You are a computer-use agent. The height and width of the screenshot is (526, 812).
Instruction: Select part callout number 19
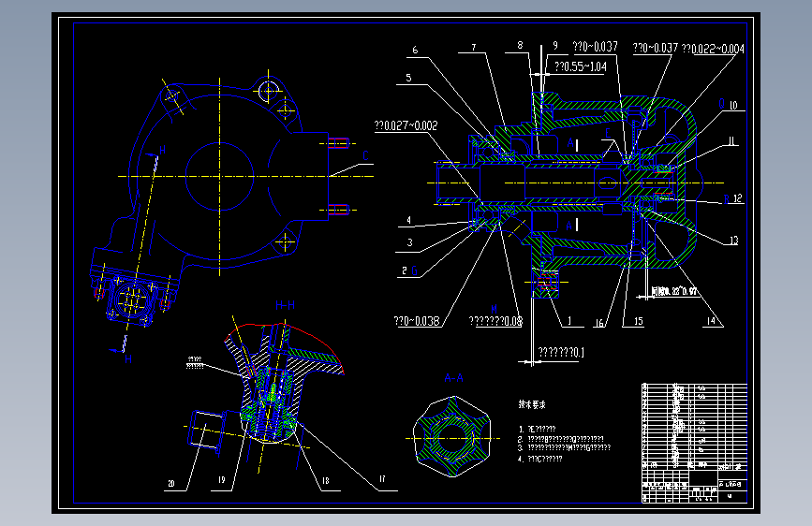[x=221, y=480]
